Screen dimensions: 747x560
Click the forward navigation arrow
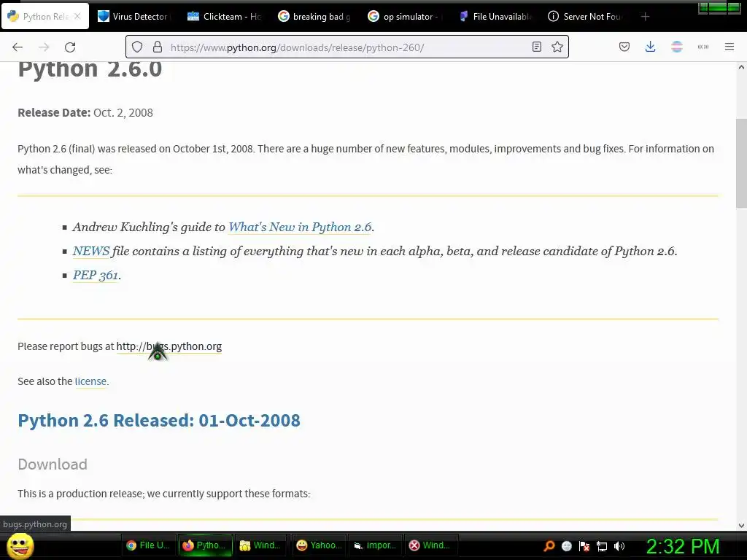(44, 47)
